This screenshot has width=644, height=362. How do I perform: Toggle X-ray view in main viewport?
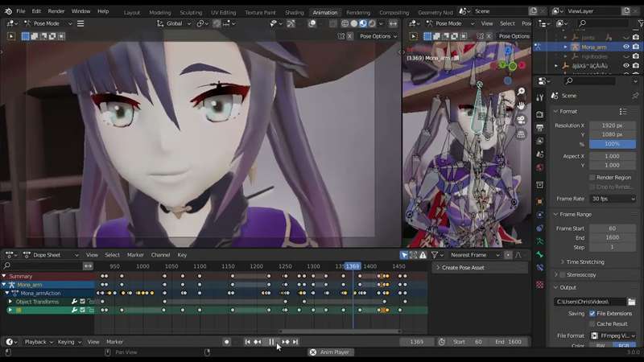pos(332,23)
